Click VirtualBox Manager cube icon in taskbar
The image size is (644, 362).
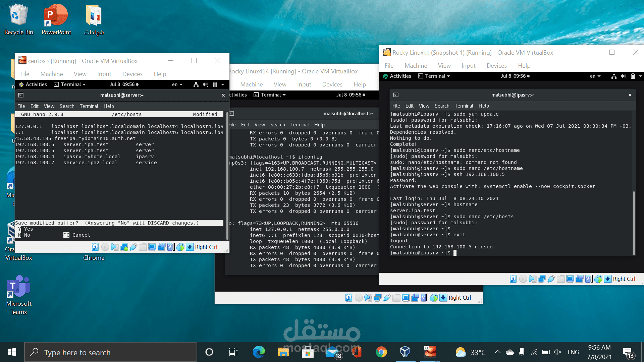(x=405, y=352)
